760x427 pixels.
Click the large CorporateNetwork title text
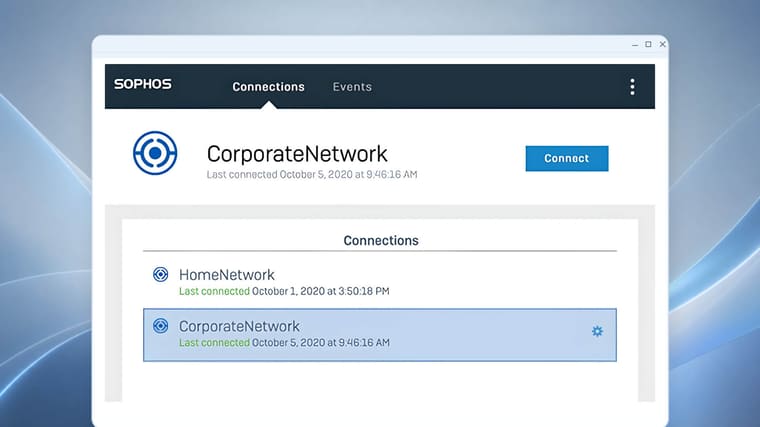(x=297, y=154)
